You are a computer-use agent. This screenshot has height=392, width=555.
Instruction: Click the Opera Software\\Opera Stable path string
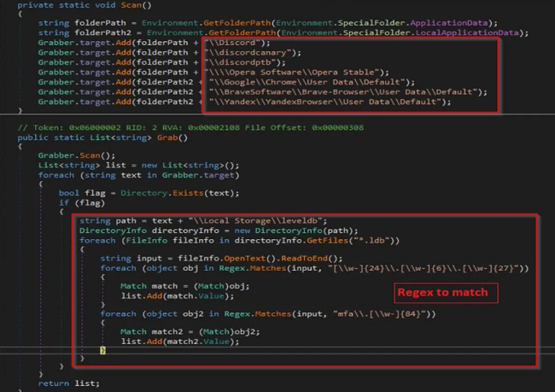[x=294, y=73]
